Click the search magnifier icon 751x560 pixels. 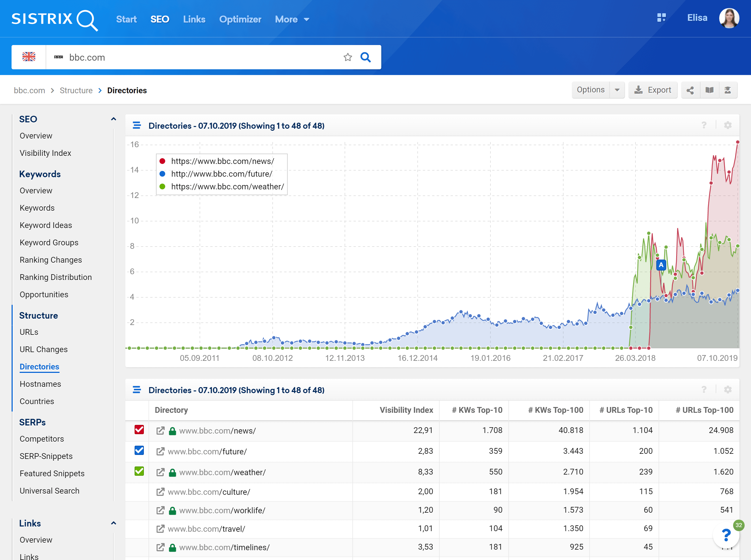(365, 57)
